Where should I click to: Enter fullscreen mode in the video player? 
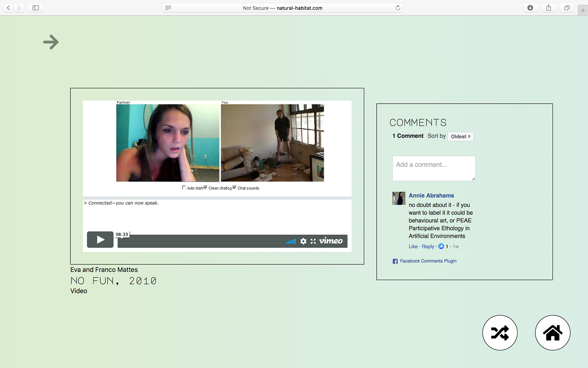tap(313, 241)
